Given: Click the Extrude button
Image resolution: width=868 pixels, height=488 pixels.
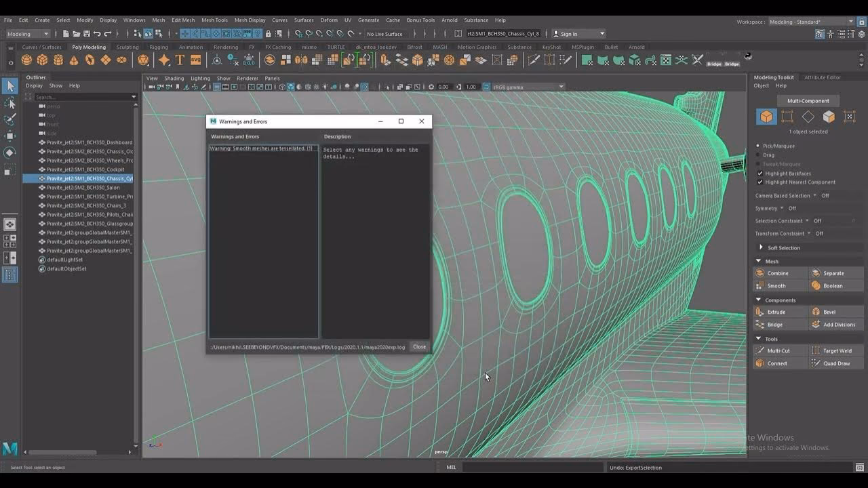Looking at the screenshot, I should click(x=781, y=312).
